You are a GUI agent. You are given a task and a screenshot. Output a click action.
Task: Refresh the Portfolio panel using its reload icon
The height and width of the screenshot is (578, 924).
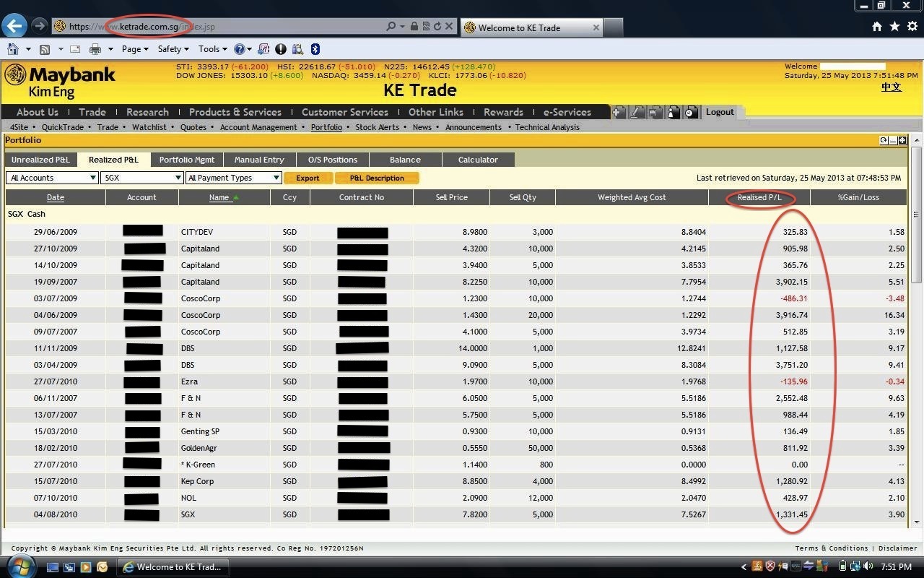coord(884,140)
